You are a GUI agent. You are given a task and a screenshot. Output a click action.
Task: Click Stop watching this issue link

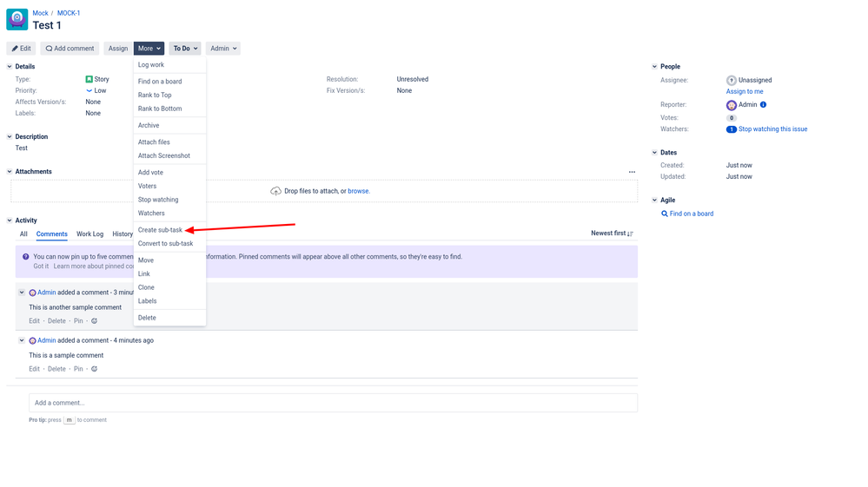pyautogui.click(x=772, y=129)
